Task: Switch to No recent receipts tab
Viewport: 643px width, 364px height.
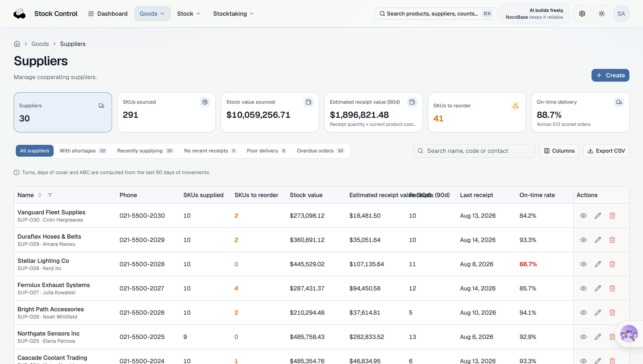Action: click(210, 151)
